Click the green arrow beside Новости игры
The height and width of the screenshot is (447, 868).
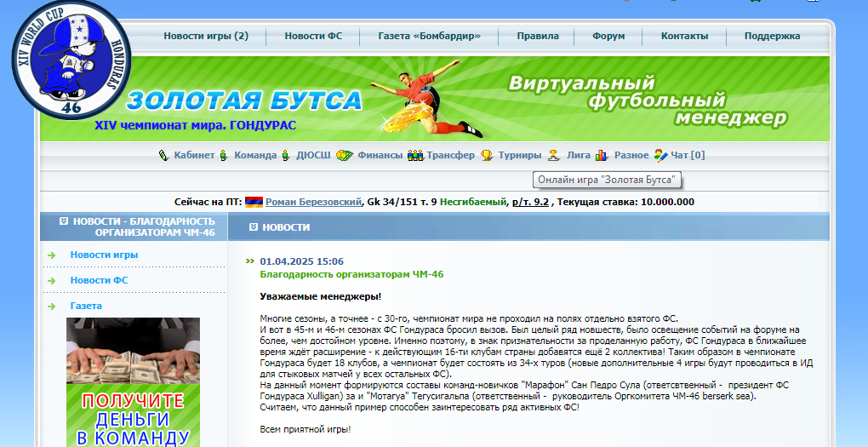pos(51,255)
